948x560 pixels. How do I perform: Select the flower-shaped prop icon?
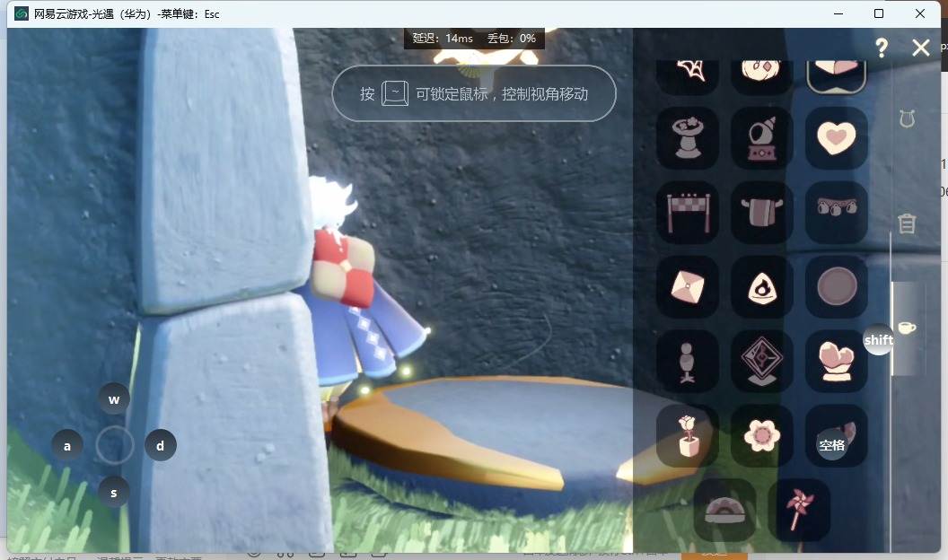[762, 435]
